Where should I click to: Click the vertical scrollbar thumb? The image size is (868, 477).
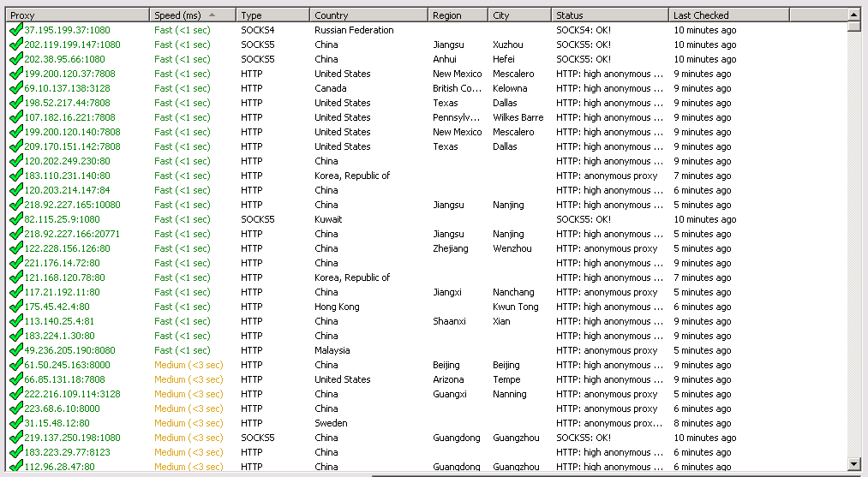pos(853,27)
